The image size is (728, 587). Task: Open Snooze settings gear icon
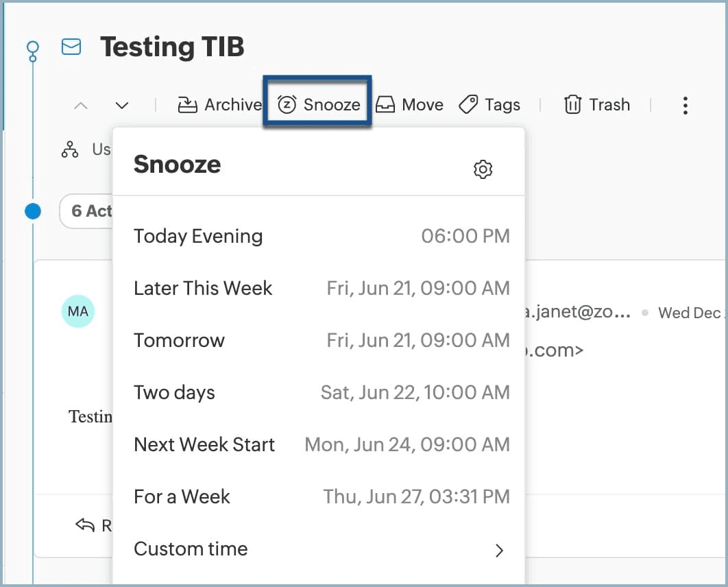483,169
